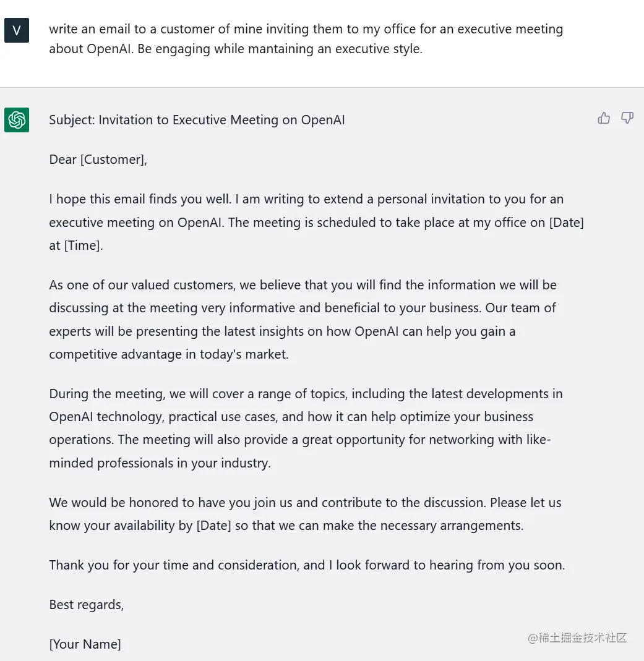Click the email subject line text
Screen dimensions: 644x661
click(x=197, y=120)
